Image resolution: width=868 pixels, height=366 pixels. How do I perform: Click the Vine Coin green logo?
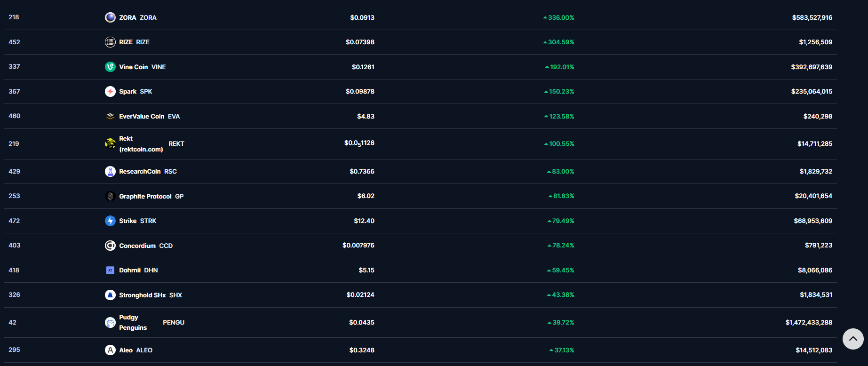pyautogui.click(x=110, y=67)
